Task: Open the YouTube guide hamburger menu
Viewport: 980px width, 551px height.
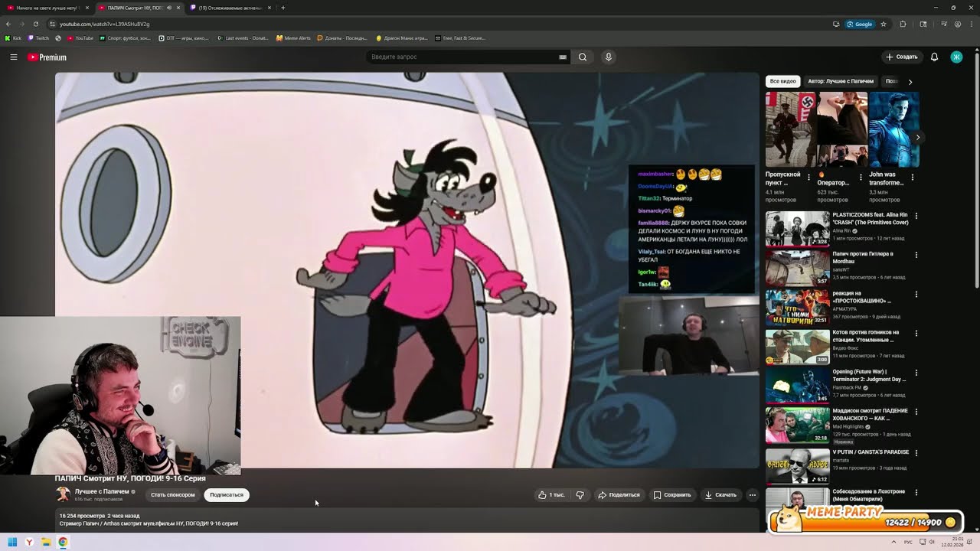Action: [x=14, y=57]
